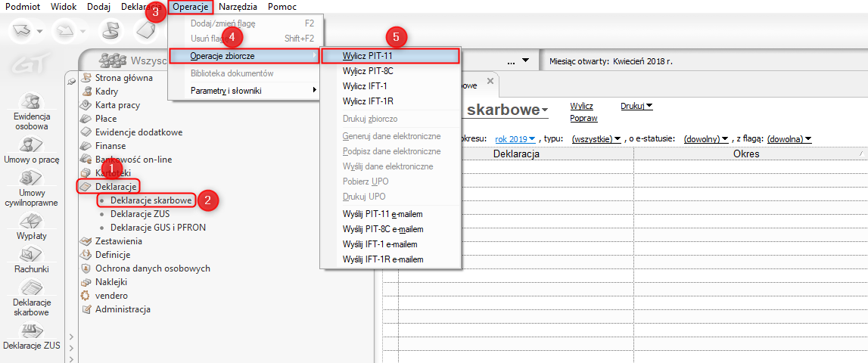
Task: Open the Widok menu
Action: [63, 8]
